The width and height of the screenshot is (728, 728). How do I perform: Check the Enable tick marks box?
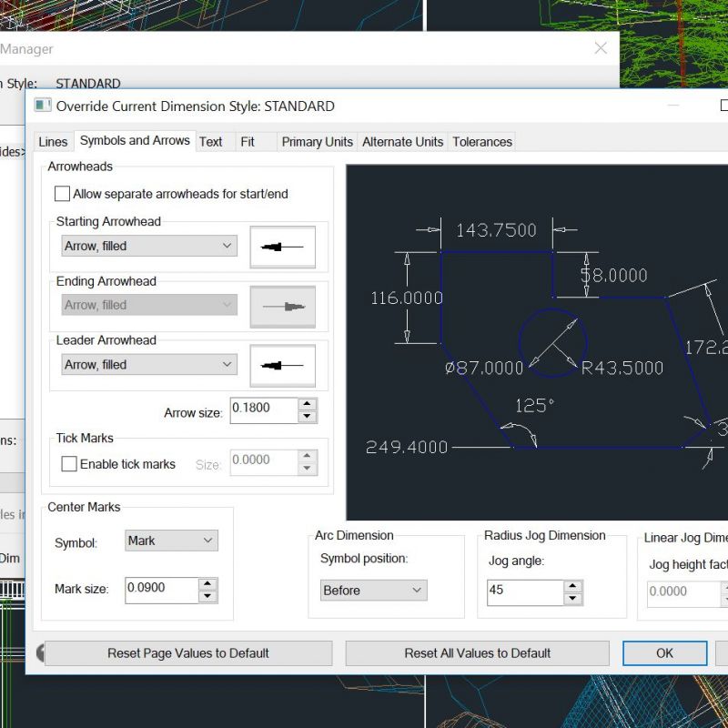(69, 464)
